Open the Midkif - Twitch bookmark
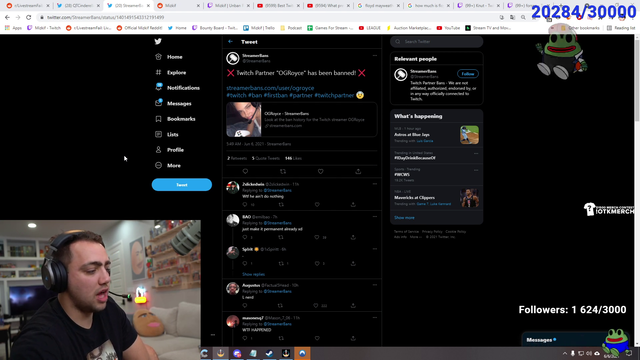The image size is (640, 360). click(x=44, y=28)
